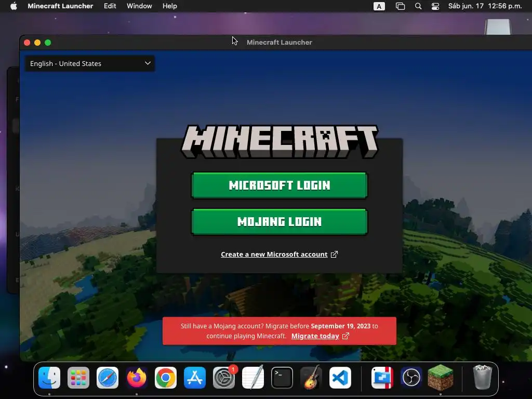Open the Edit menu
532x399 pixels.
click(x=110, y=6)
